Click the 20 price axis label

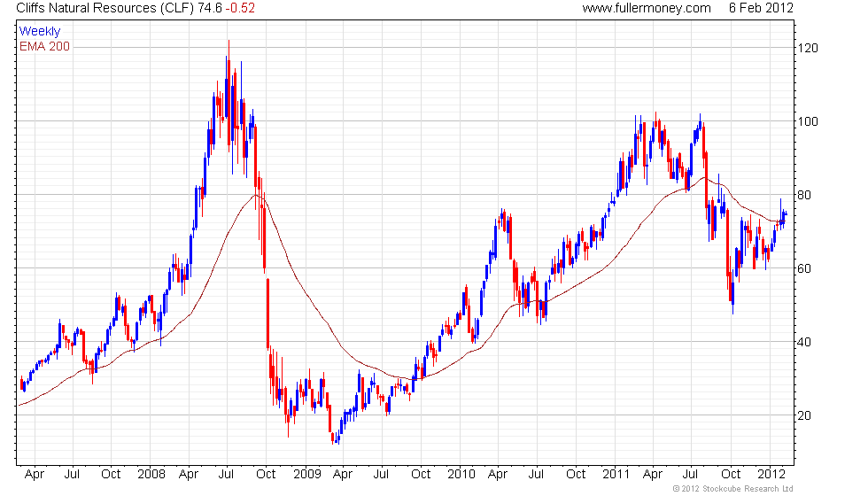click(x=804, y=415)
